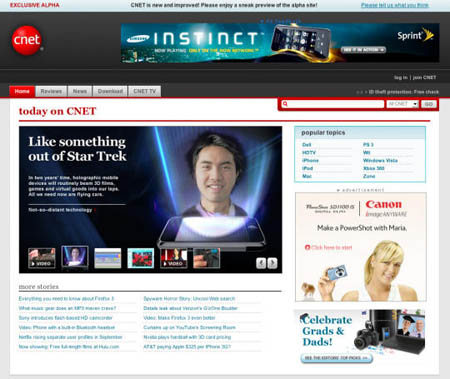Click the Go search button
The image size is (450, 379).
point(429,104)
